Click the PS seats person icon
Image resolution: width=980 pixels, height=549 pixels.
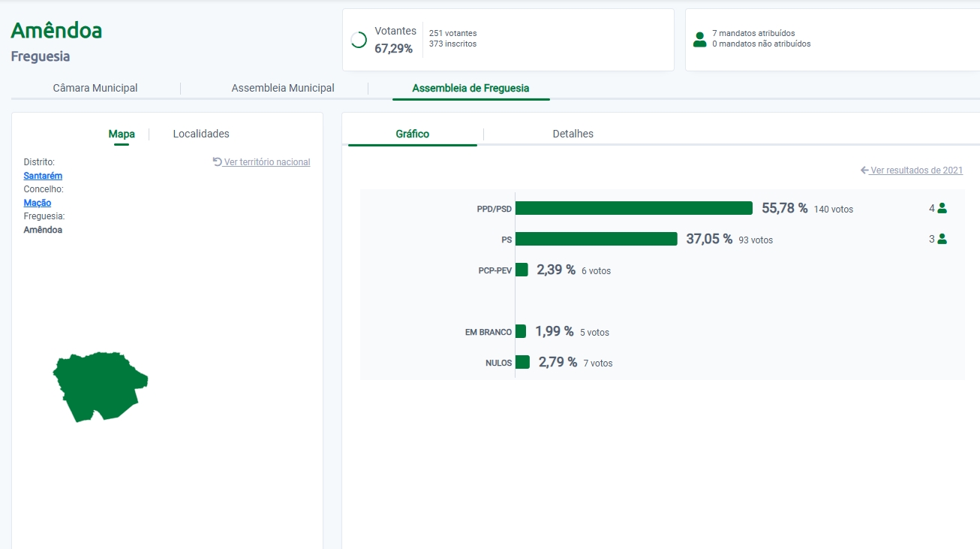[942, 240]
